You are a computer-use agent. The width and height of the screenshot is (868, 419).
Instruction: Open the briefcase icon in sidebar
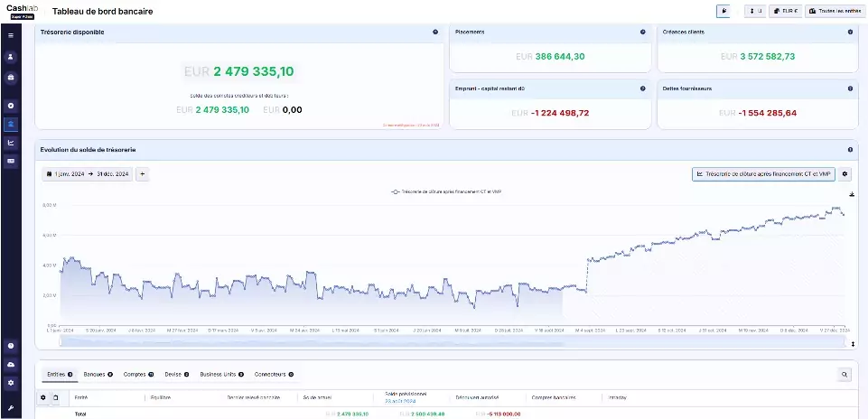click(x=11, y=78)
